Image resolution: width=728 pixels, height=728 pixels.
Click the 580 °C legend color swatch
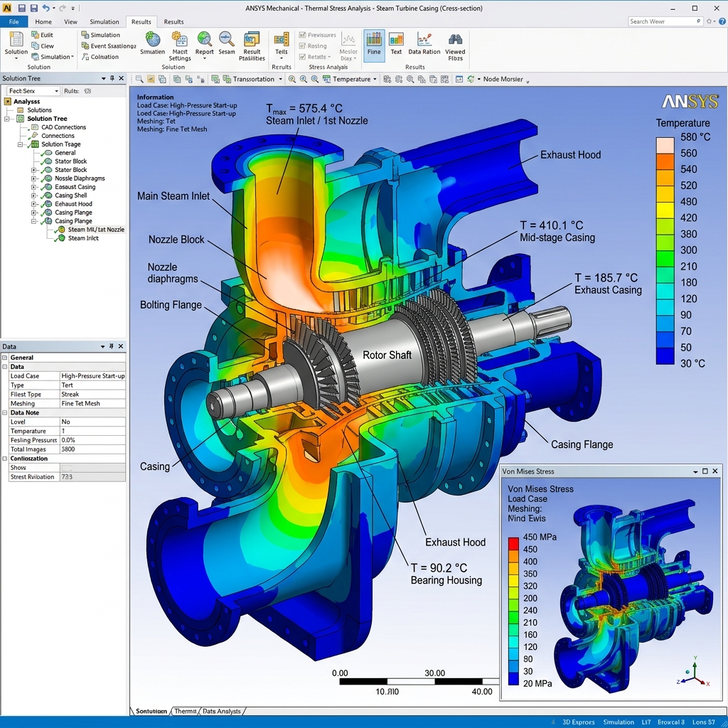pyautogui.click(x=665, y=145)
